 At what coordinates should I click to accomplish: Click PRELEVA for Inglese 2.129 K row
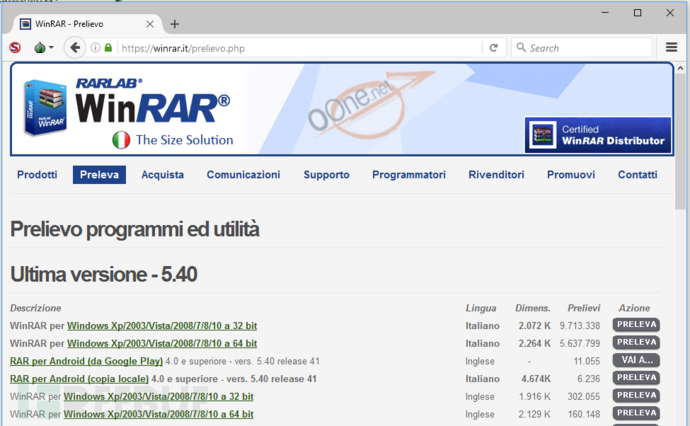[x=636, y=413]
